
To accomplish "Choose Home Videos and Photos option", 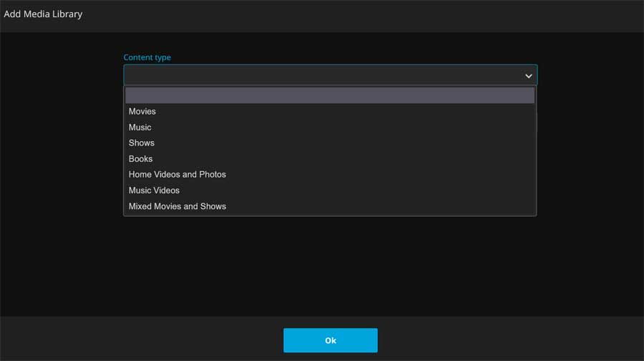I will 330,174.
